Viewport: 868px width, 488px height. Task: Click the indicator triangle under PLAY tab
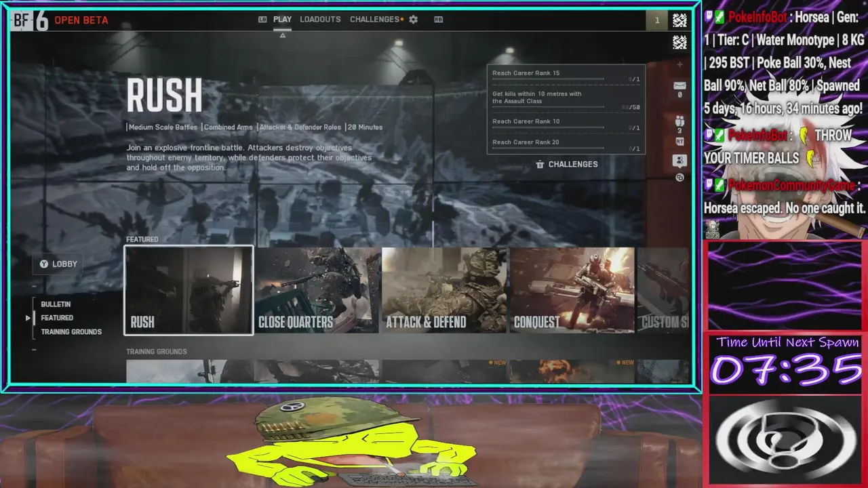[x=283, y=35]
